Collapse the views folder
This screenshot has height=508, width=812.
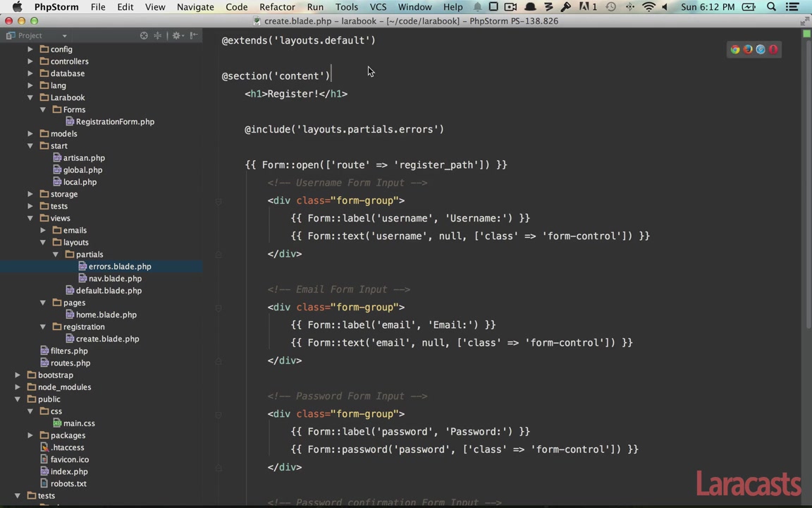30,218
